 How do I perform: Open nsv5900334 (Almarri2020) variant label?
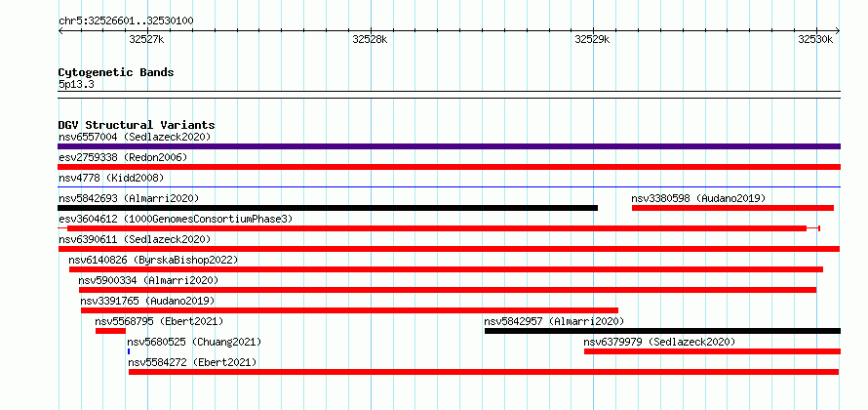point(148,280)
